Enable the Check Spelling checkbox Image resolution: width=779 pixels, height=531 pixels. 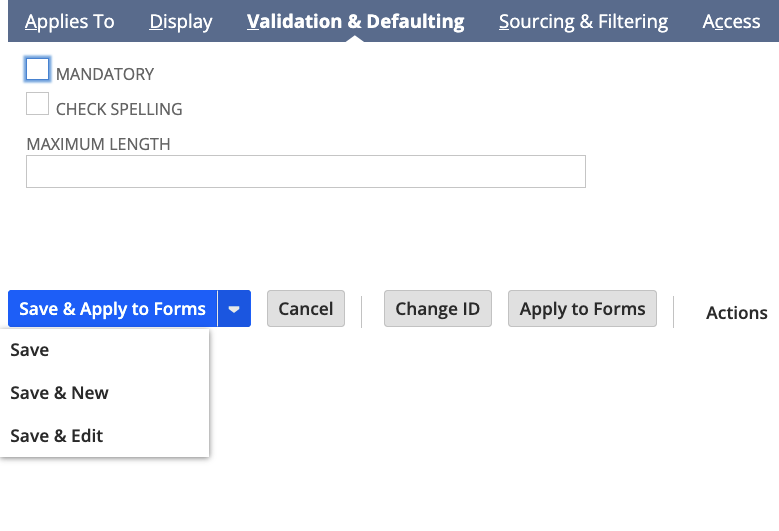[37, 104]
